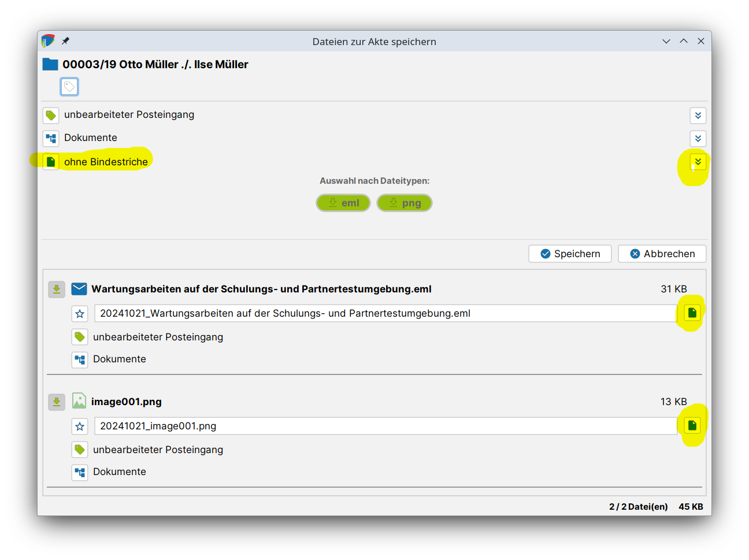Image resolution: width=749 pixels, height=560 pixels.
Task: Click the 20241021_image001.png file name field
Action: (x=385, y=426)
